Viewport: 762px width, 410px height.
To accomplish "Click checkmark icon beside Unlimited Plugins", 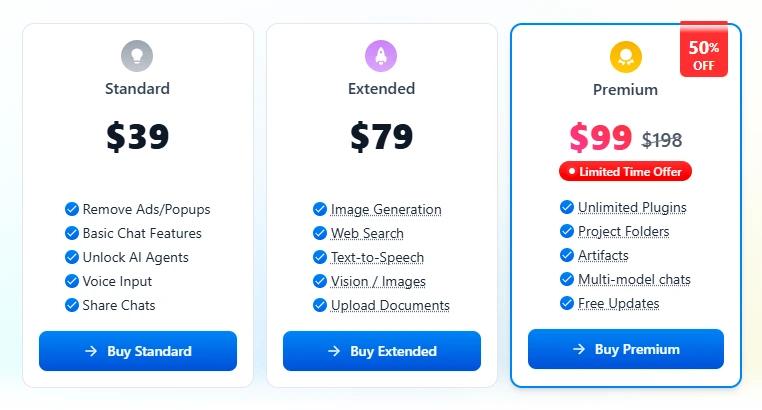I will tap(567, 207).
